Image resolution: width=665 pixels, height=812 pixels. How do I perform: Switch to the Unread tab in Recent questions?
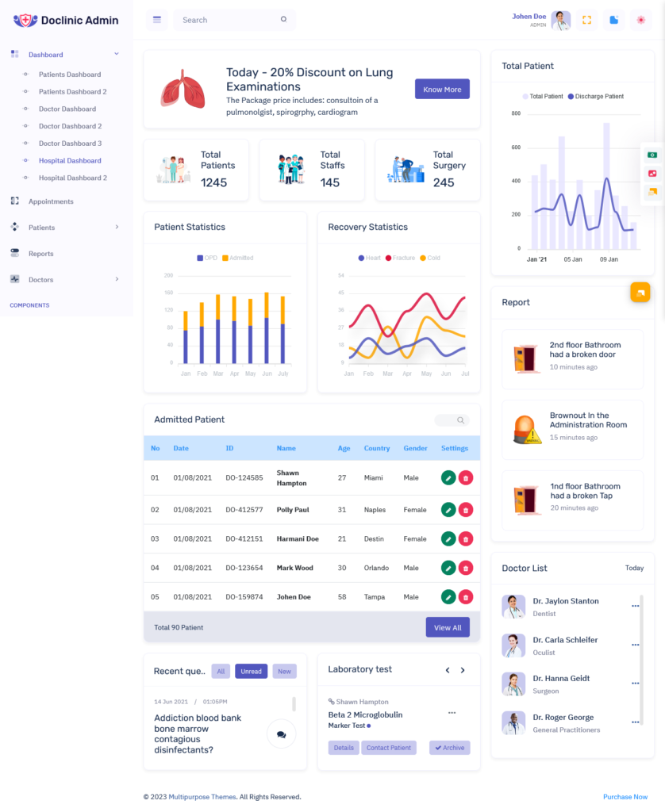tap(251, 671)
